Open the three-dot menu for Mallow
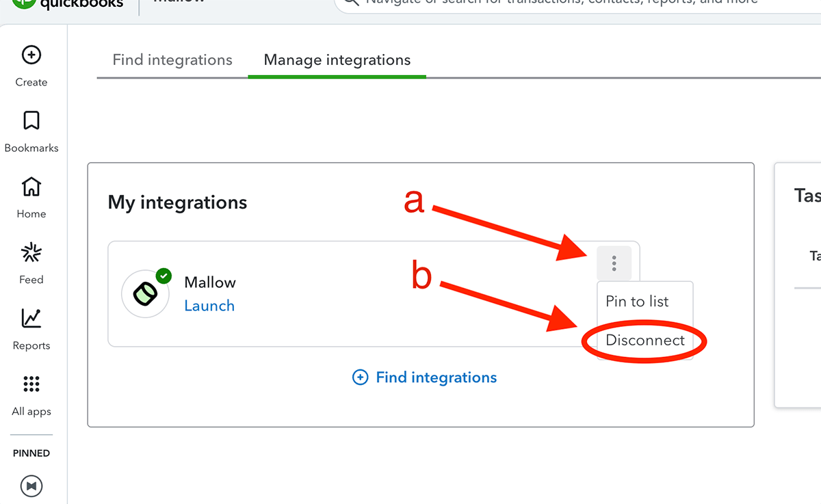821x504 pixels. click(614, 263)
